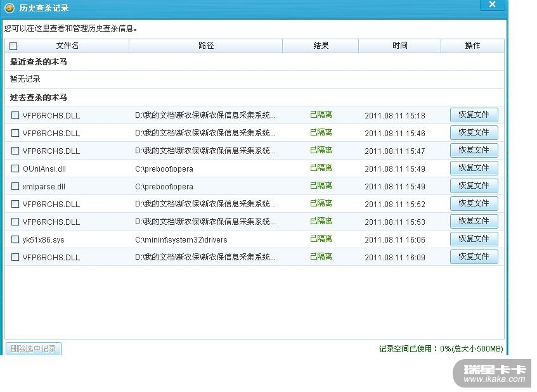Sort records by the 时间 column
The image size is (537, 392).
pyautogui.click(x=399, y=46)
